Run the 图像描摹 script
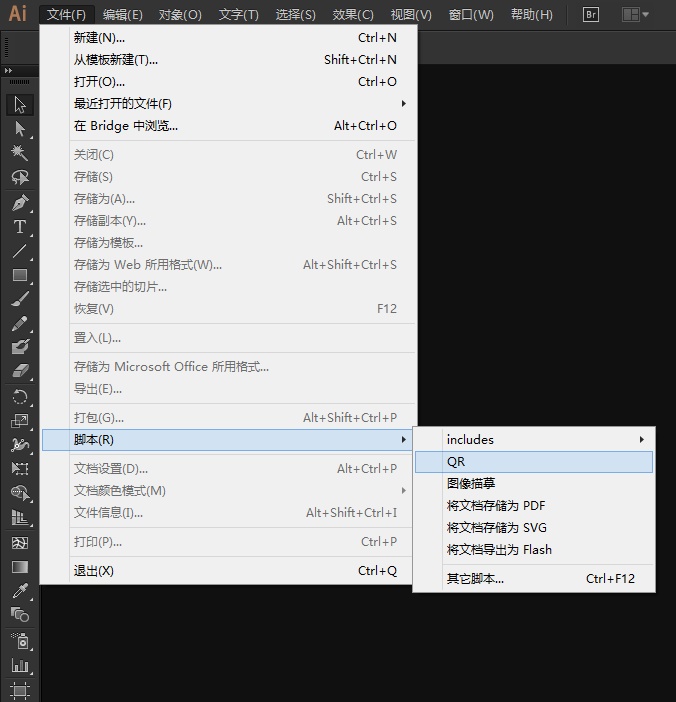 (534, 484)
